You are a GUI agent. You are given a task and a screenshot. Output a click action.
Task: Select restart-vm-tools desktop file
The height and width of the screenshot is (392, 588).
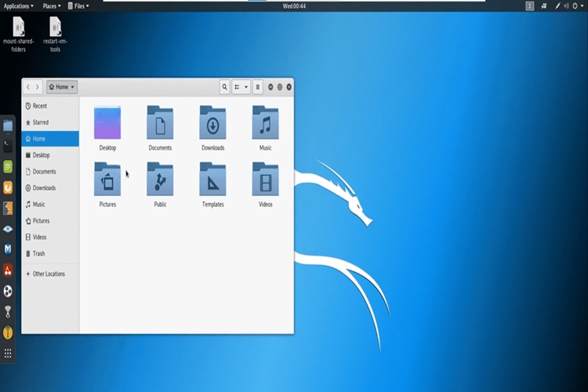[55, 34]
